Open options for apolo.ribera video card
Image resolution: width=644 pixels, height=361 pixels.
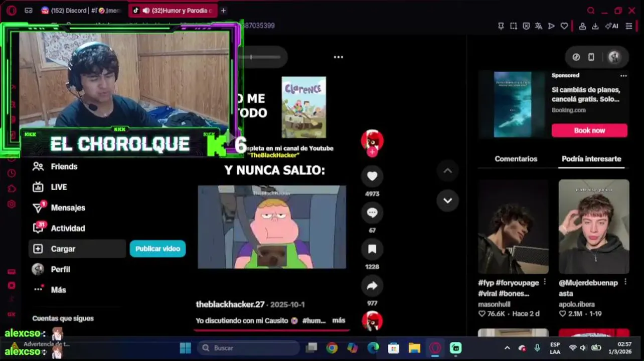(625, 282)
